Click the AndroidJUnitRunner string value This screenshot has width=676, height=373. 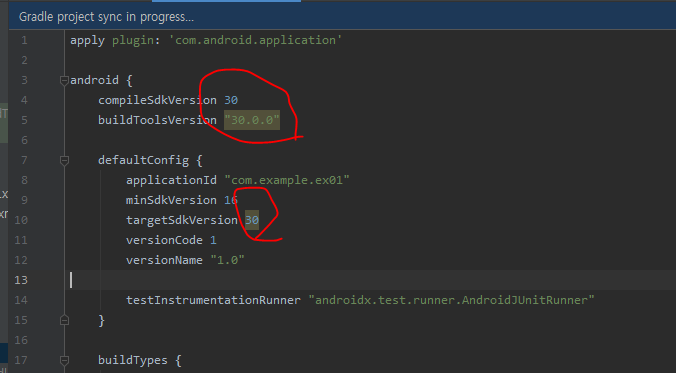(451, 300)
